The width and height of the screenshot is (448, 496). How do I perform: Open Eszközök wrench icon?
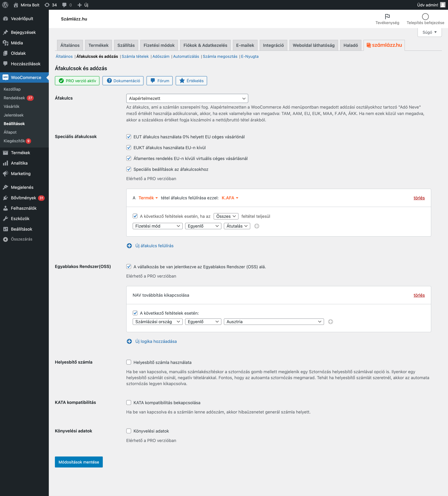5,219
